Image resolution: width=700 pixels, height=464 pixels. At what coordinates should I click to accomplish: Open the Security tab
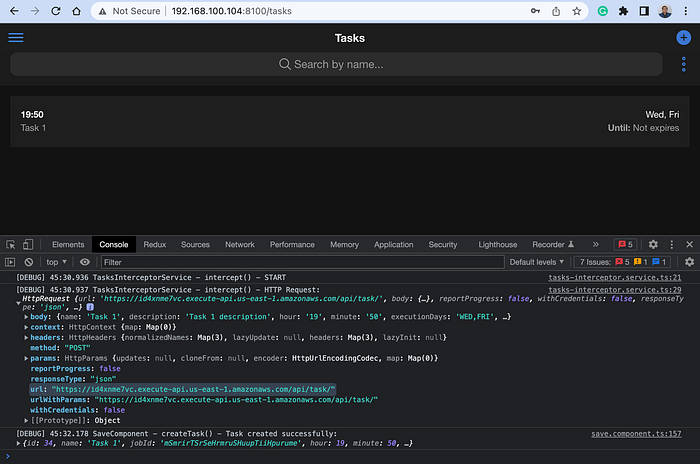tap(443, 245)
